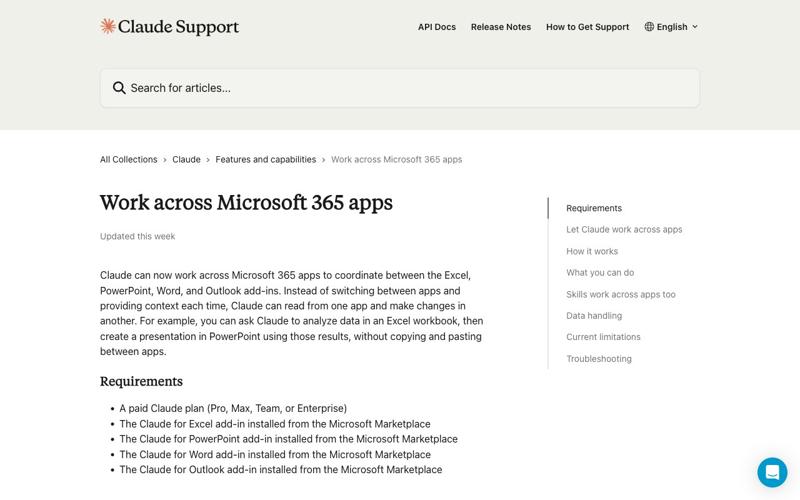Jump to Skills work across apps too
800x500 pixels.
click(x=620, y=294)
